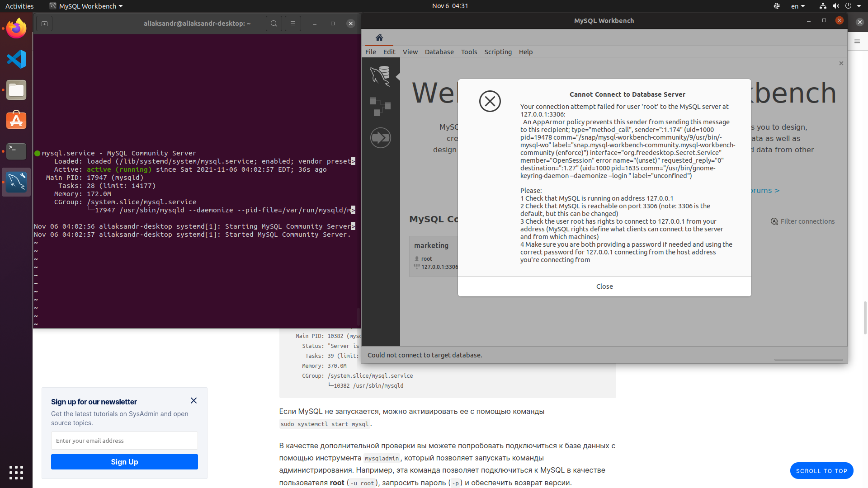Open the power menu icon
The width and height of the screenshot is (868, 488).
click(848, 6)
